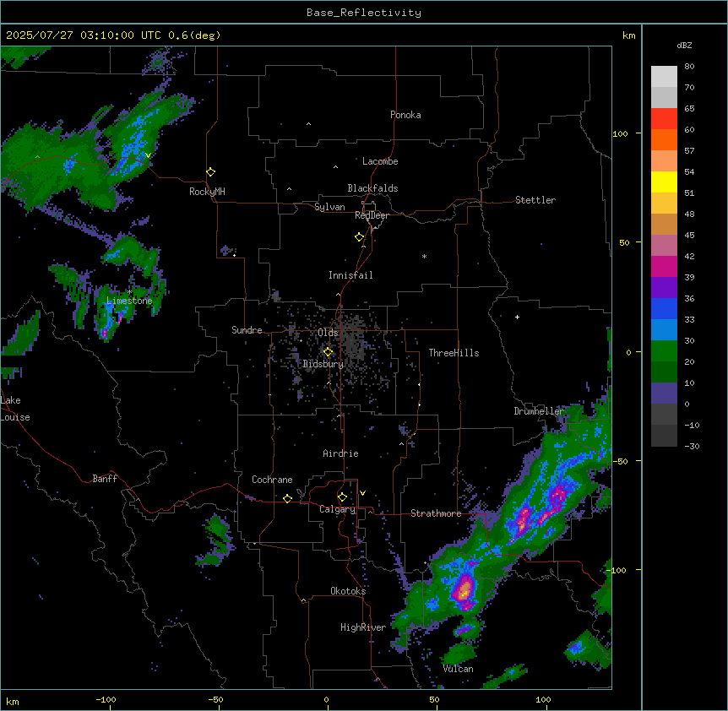This screenshot has width=728, height=711.
Task: Click the yellow diamond marker near Olds
Action: [329, 352]
